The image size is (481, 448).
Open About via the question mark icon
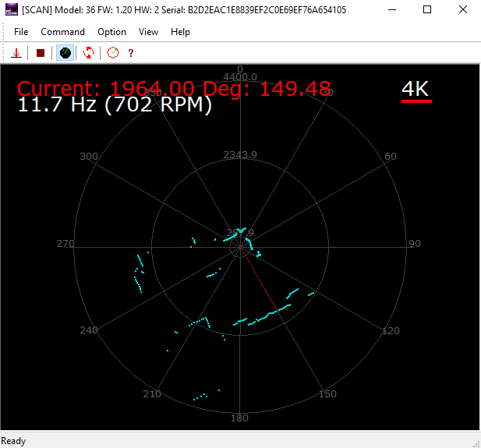(131, 53)
